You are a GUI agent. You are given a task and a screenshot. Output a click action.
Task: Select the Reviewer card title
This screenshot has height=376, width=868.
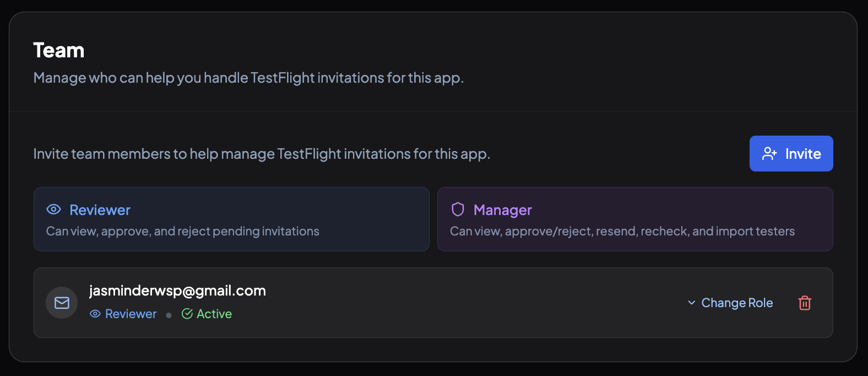click(100, 210)
